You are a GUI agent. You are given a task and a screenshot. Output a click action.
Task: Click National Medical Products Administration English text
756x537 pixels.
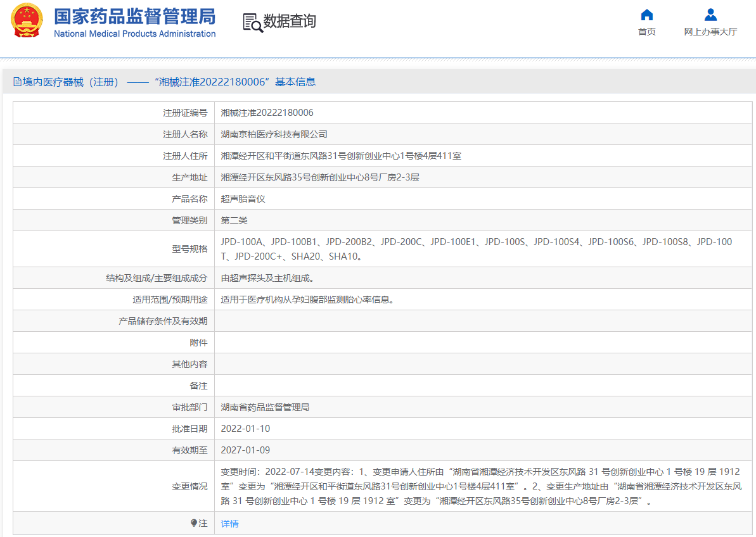[x=134, y=34]
